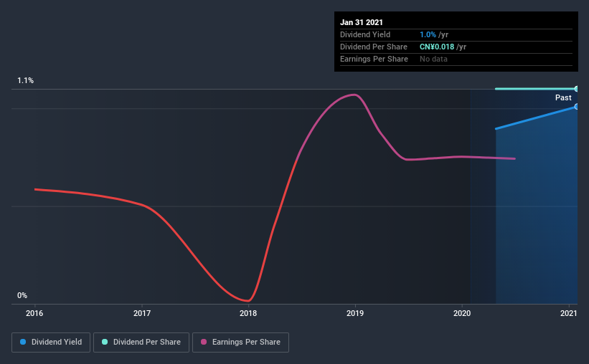Viewport: 589px width, 364px height.
Task: Click the CN¥0.018 dividend per share value
Action: (x=437, y=47)
